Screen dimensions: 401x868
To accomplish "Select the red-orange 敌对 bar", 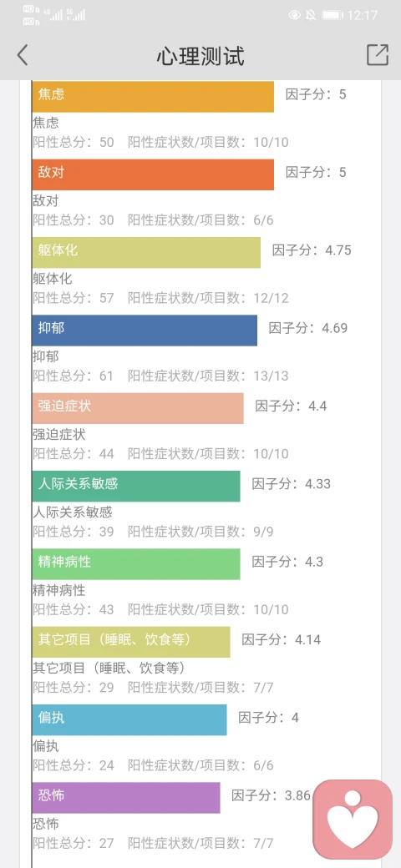I will [153, 174].
